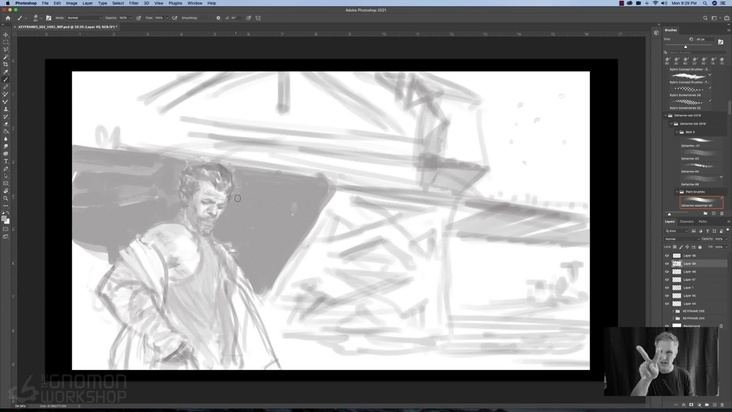
Task: Delete brush trash icon in Brushes panel
Action: click(x=722, y=214)
